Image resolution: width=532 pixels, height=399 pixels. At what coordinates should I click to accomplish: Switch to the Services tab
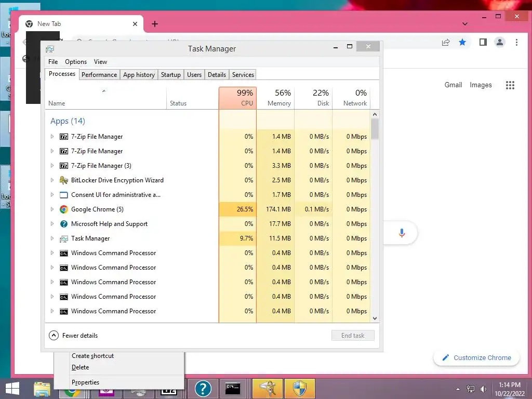tap(243, 75)
